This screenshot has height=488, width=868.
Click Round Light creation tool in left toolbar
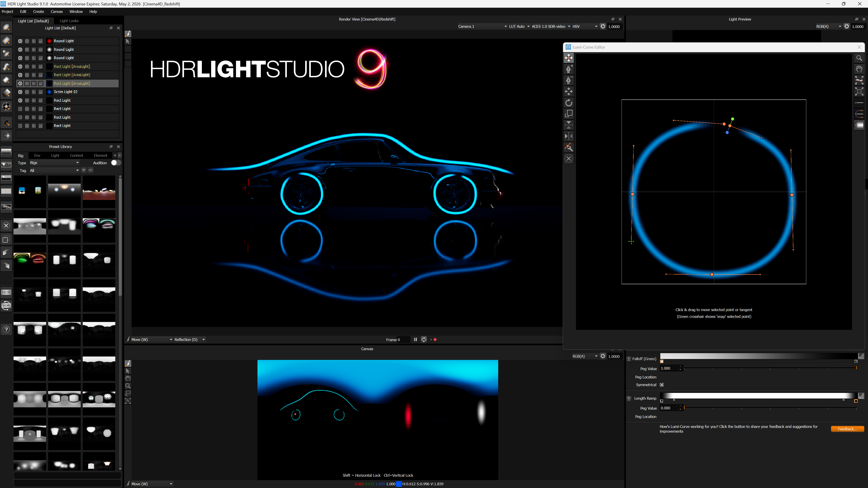(x=6, y=27)
